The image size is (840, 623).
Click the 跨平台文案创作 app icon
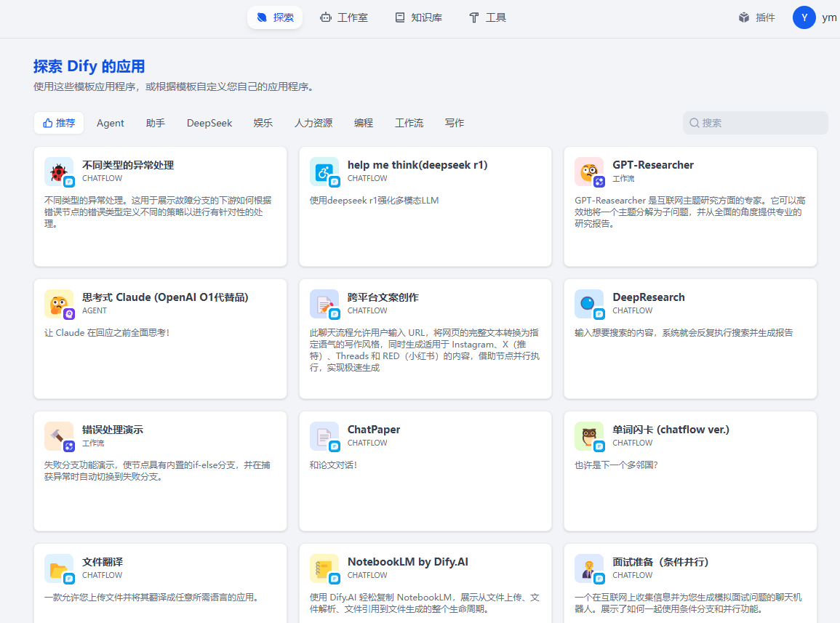(324, 304)
